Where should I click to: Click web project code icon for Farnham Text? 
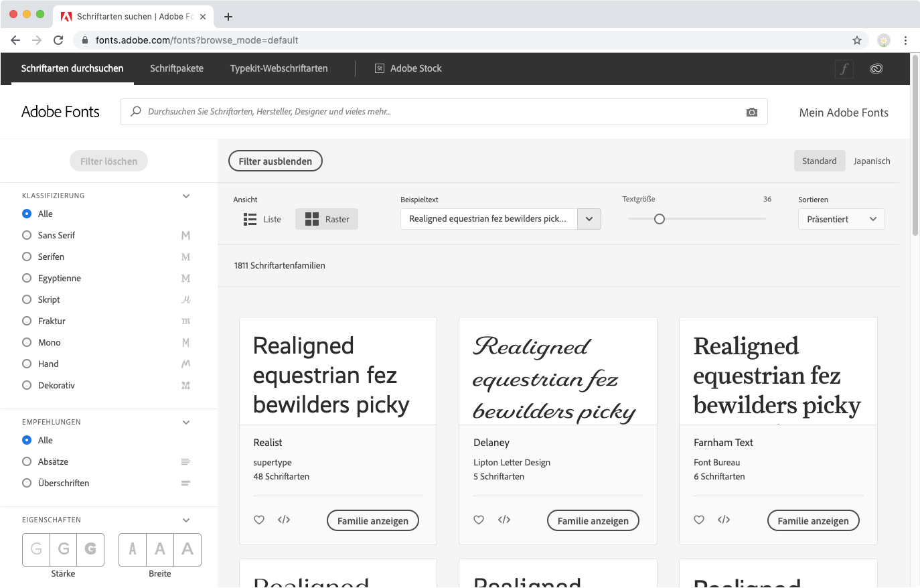(x=724, y=520)
